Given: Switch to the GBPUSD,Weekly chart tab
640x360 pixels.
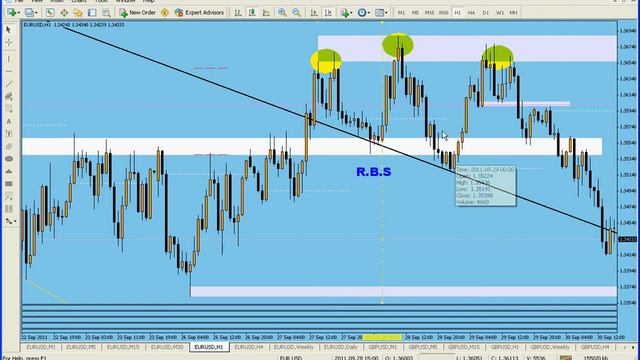Looking at the screenshot, I should [550, 347].
